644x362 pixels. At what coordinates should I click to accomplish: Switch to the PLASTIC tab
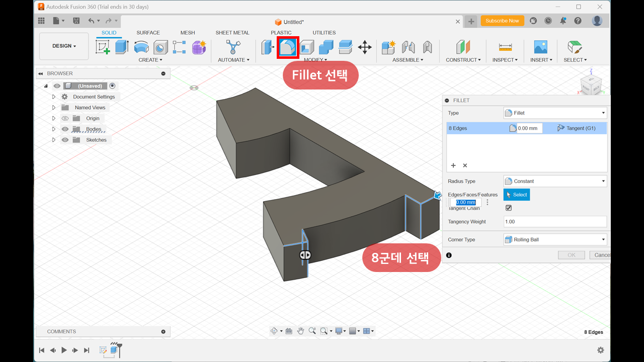(x=281, y=33)
